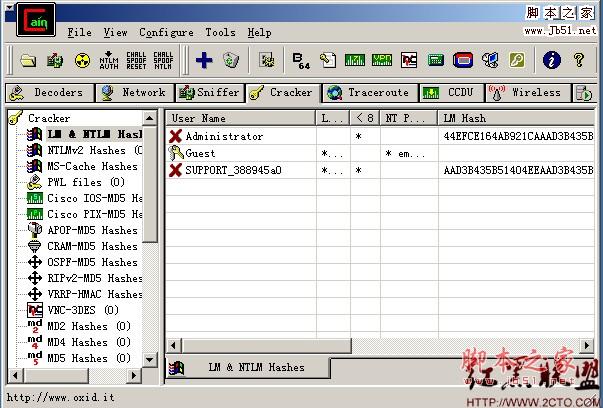Open the Cisco Type-7 password decoder icon
This screenshot has height=408, width=603.
355,60
